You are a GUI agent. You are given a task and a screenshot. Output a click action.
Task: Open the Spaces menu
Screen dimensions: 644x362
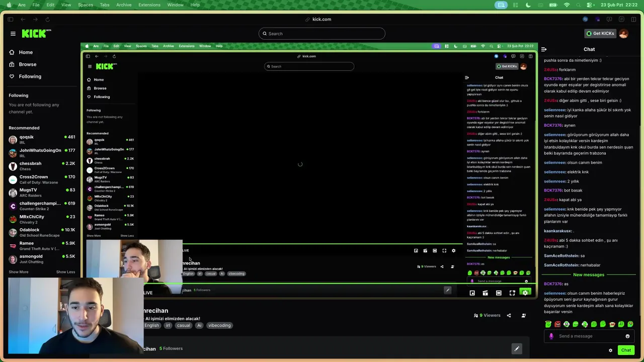pyautogui.click(x=86, y=5)
